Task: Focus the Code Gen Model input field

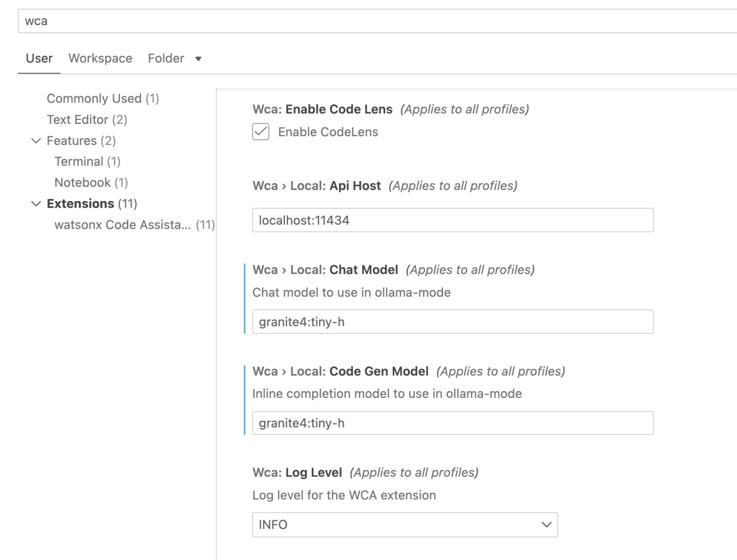Action: tap(453, 423)
